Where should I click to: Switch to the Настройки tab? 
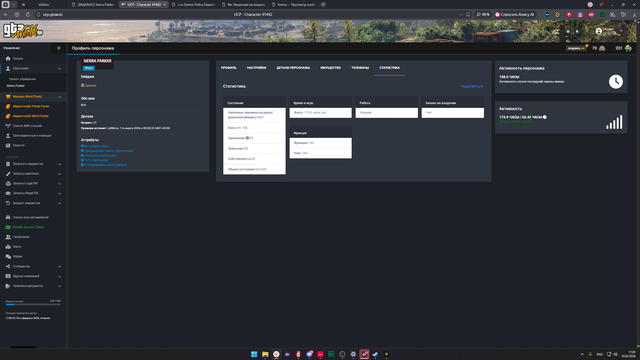(256, 68)
